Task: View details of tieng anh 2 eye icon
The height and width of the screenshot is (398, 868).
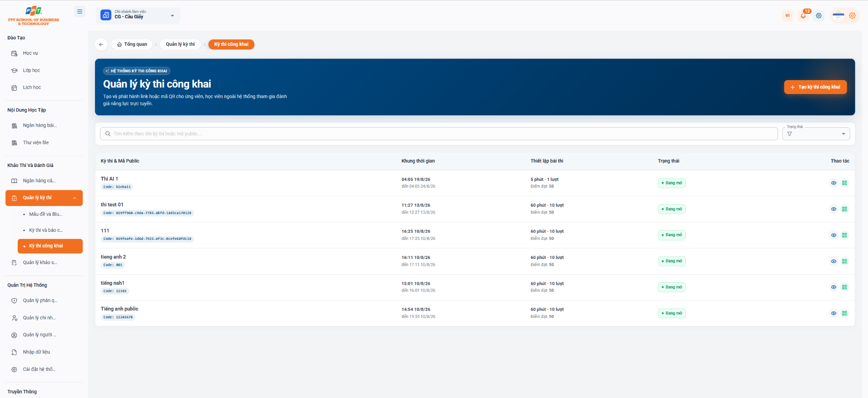Action: [834, 262]
